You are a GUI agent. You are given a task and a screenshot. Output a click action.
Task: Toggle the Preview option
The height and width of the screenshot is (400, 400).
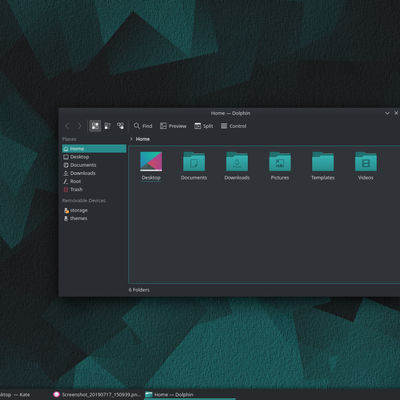pos(173,126)
